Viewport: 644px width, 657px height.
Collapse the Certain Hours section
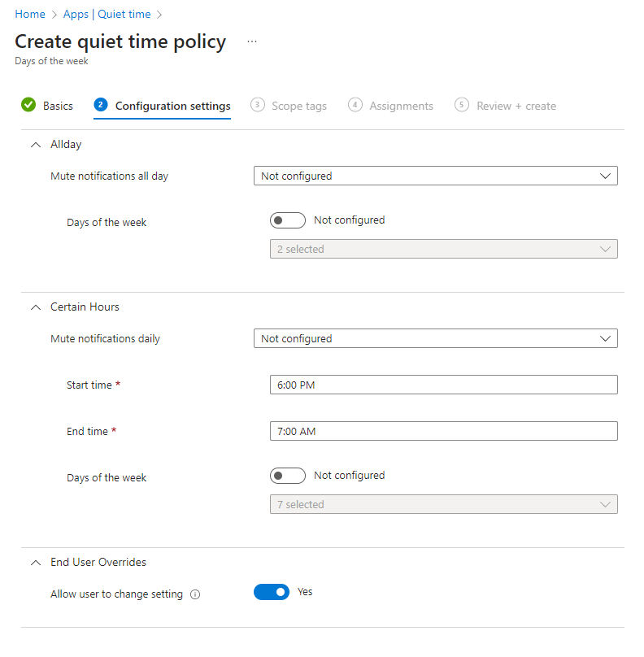pos(35,307)
